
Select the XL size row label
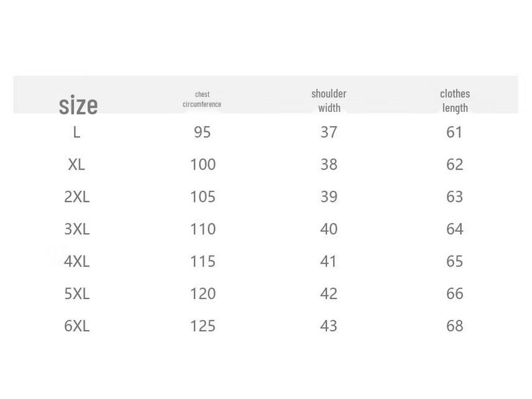coord(76,165)
